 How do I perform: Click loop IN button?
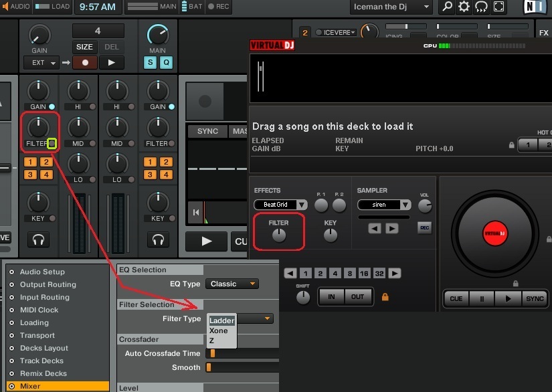tap(331, 296)
